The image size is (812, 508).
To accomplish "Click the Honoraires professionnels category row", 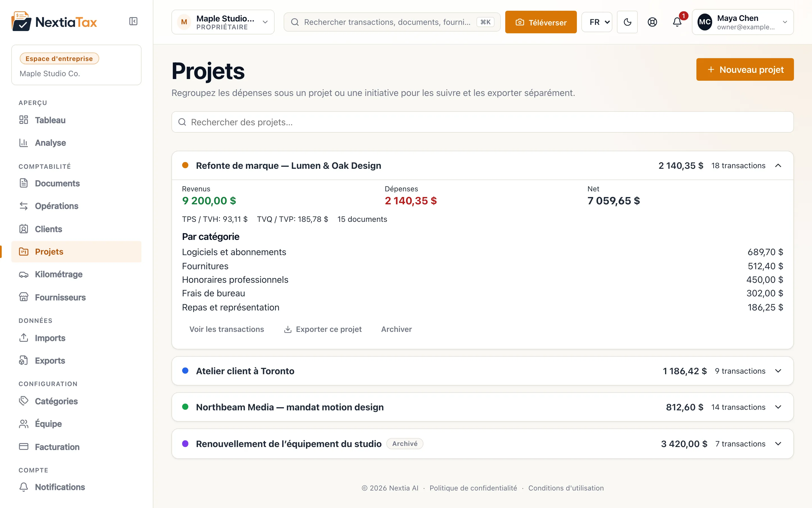I will [x=482, y=279].
